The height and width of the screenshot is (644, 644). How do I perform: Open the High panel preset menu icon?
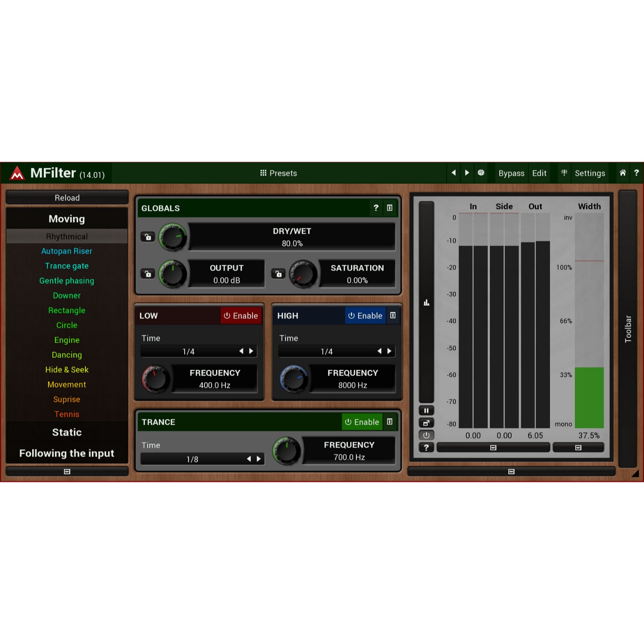(393, 316)
